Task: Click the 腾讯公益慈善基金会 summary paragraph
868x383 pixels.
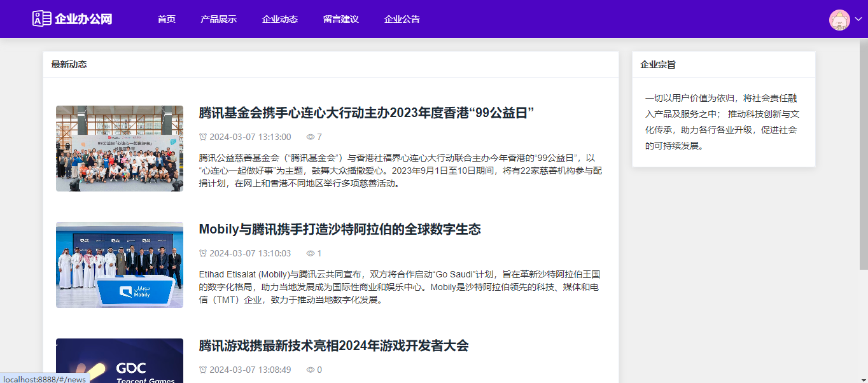Action: [400, 171]
